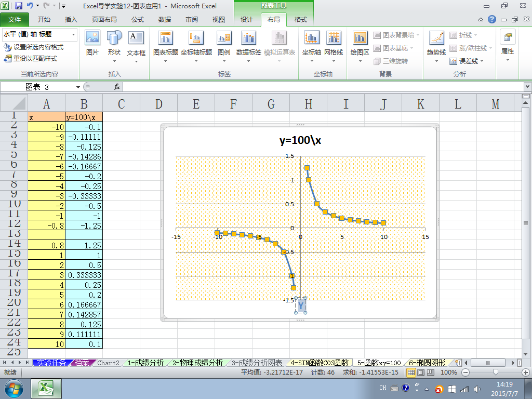The height and width of the screenshot is (399, 532).
Task: Open the 误差线 error bars menu
Action: click(467, 61)
